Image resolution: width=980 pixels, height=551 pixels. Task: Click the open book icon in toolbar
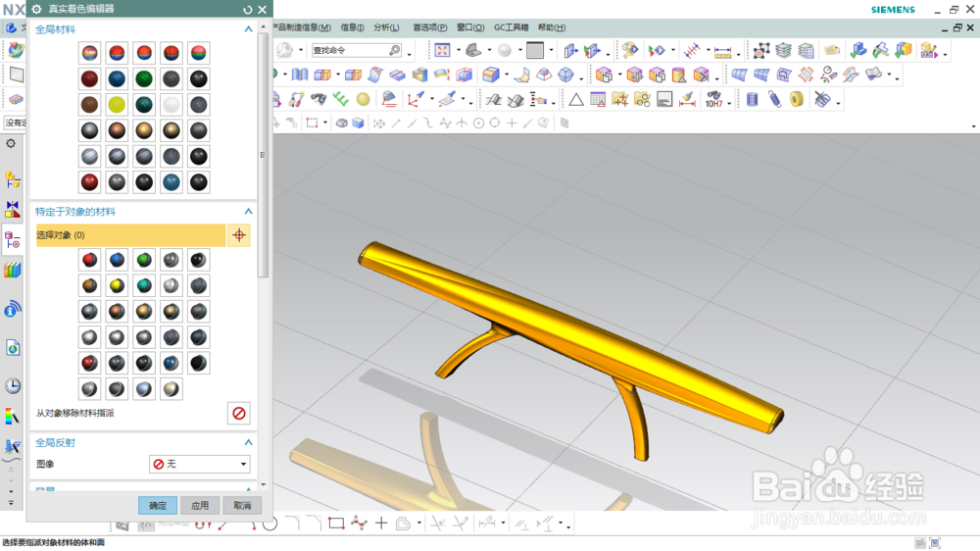click(x=300, y=75)
